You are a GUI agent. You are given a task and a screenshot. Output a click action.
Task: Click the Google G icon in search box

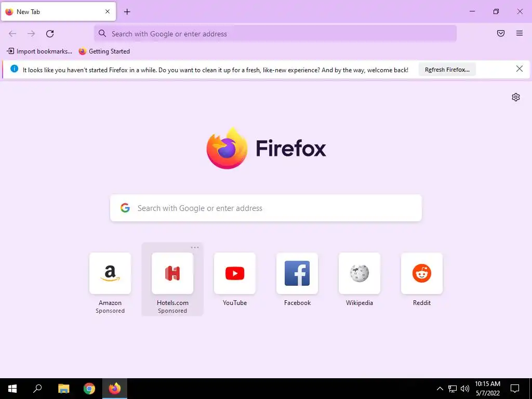pos(125,208)
